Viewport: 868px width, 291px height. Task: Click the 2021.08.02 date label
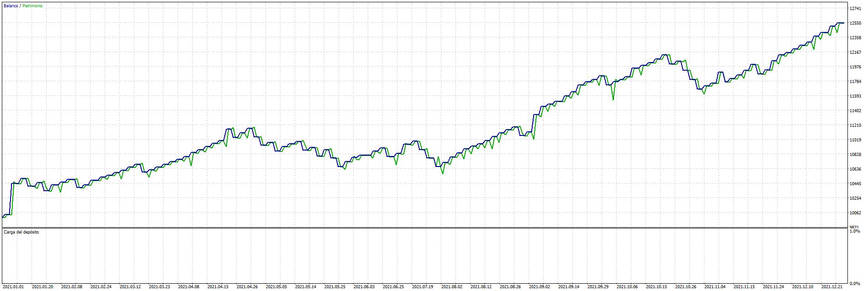[452, 287]
